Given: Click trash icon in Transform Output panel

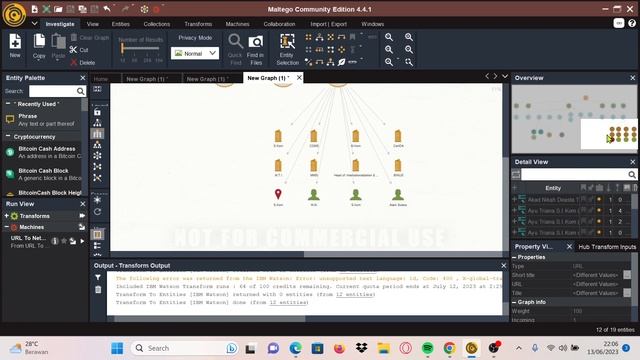Looking at the screenshot, I should click(x=98, y=289).
